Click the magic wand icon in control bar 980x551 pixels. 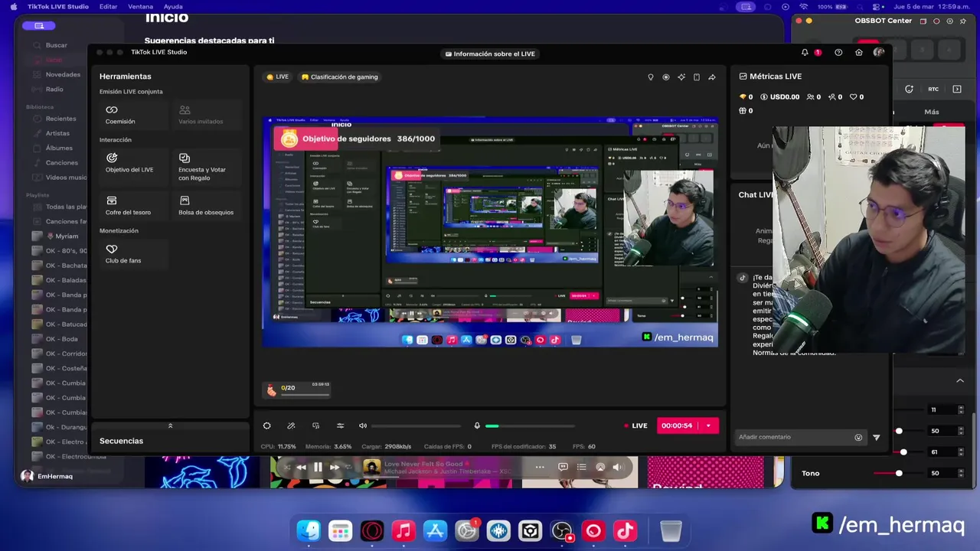pyautogui.click(x=291, y=425)
